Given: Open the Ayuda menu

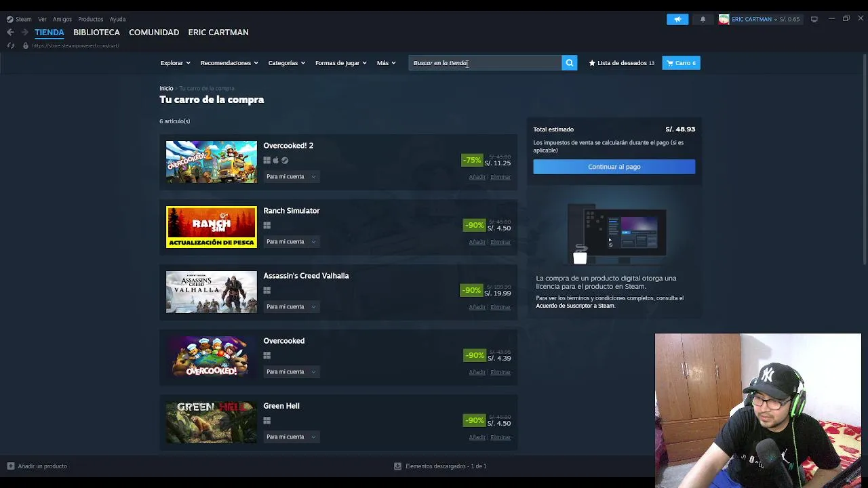Looking at the screenshot, I should (118, 19).
